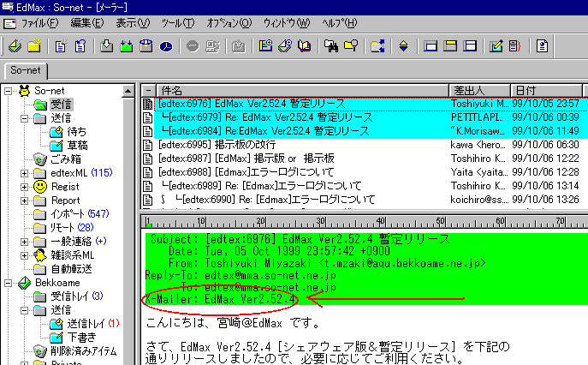Click the EdMax title bar application icon
This screenshot has width=588, height=365.
[7, 6]
